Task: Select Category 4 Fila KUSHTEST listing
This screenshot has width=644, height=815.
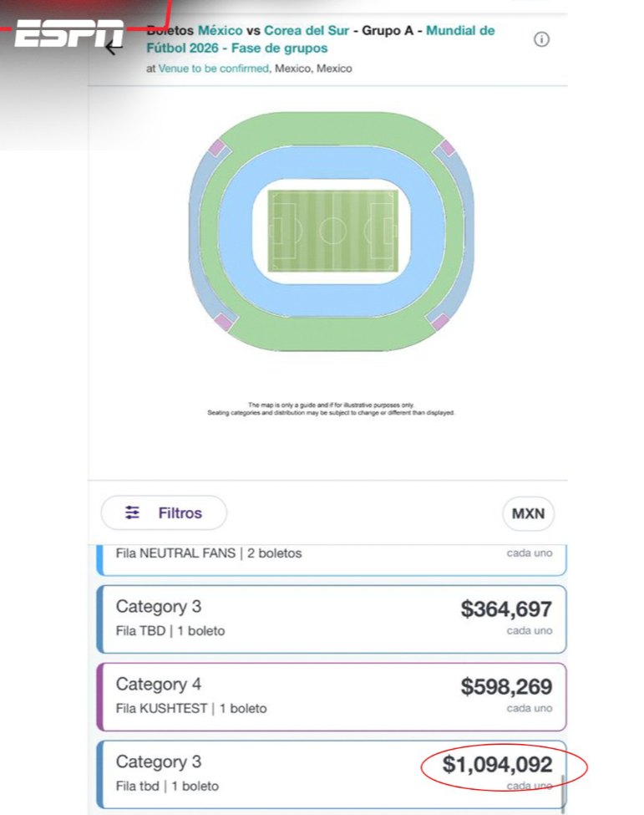Action: [332, 696]
